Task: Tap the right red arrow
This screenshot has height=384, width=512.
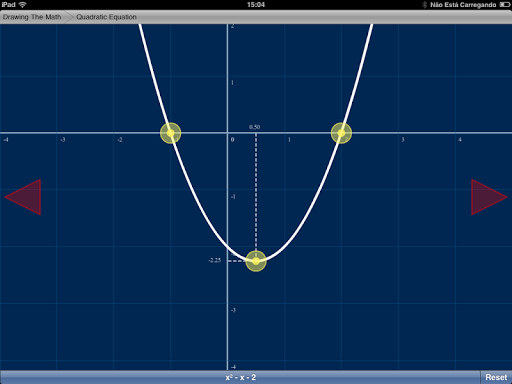Action: click(x=488, y=197)
